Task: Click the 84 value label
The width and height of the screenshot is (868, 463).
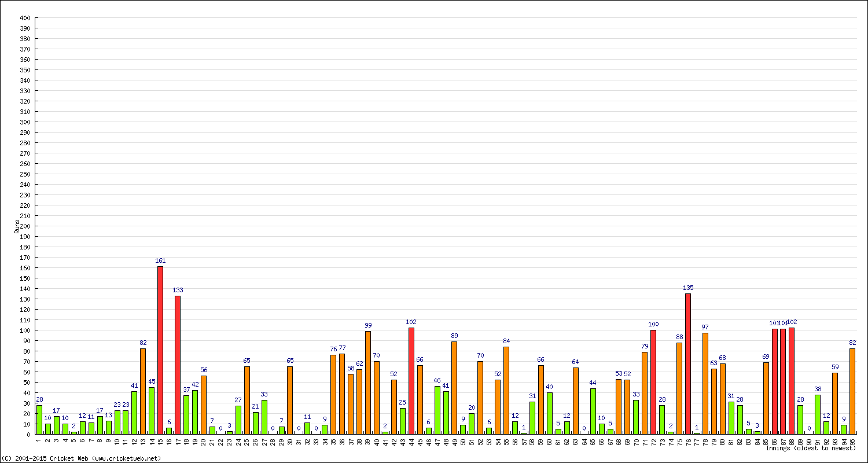Action: (x=506, y=341)
